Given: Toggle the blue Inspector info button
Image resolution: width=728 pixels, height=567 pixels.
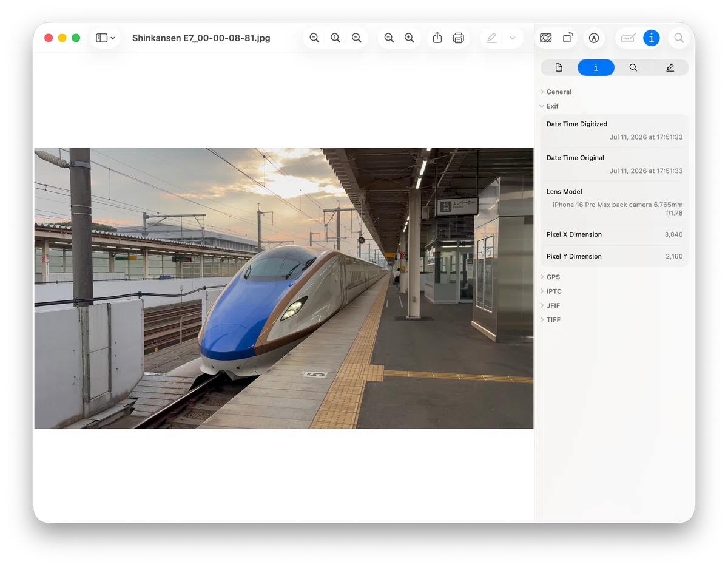Looking at the screenshot, I should 652,38.
